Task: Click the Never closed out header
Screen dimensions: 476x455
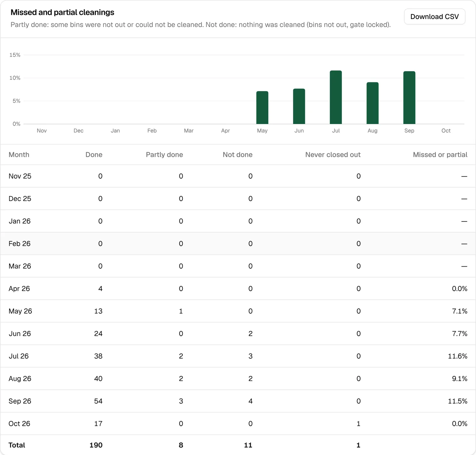Action: [x=333, y=155]
